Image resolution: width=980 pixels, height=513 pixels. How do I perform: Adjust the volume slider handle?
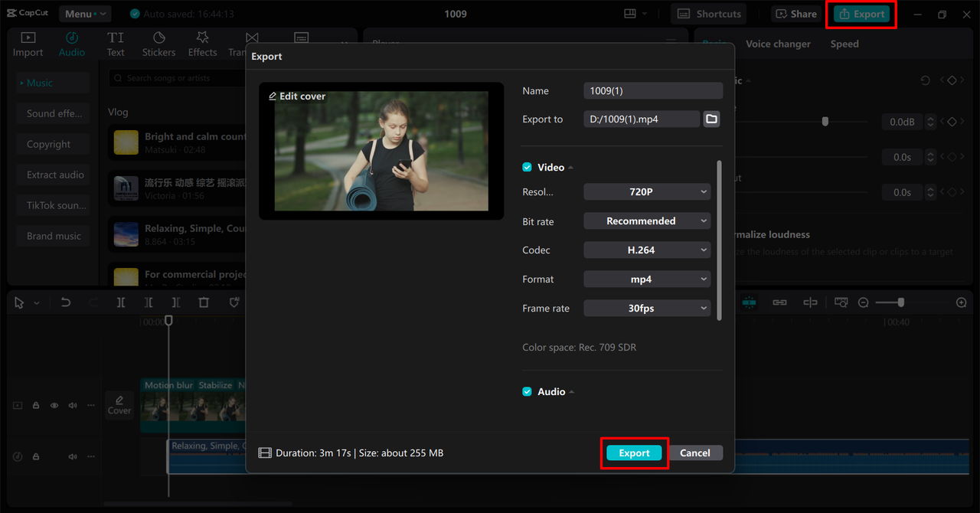825,122
